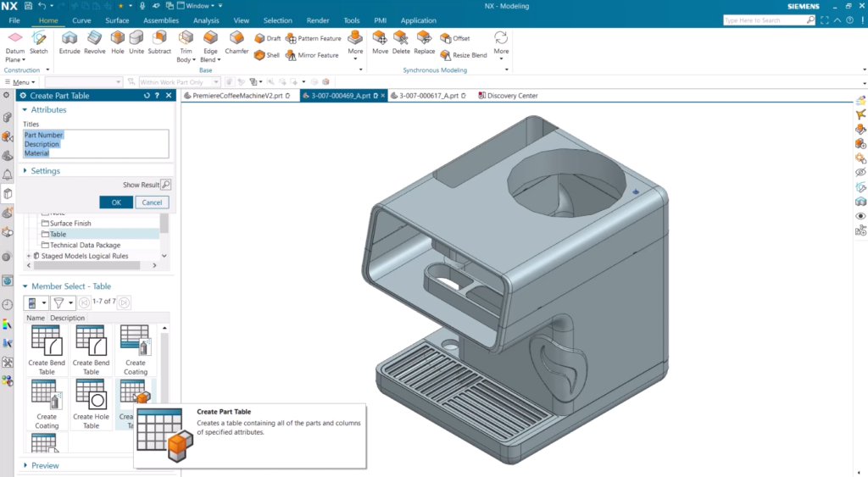
Task: Open the Sketch tool
Action: [x=39, y=42]
